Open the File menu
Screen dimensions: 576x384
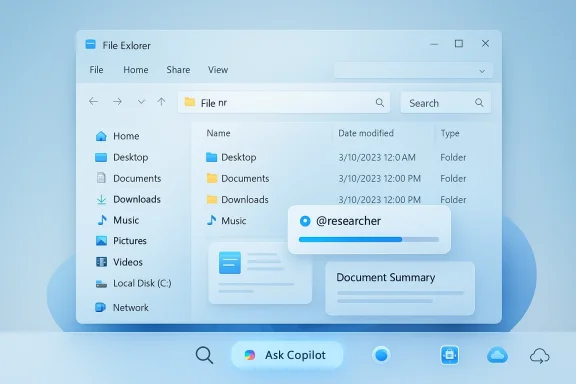pyautogui.click(x=96, y=70)
